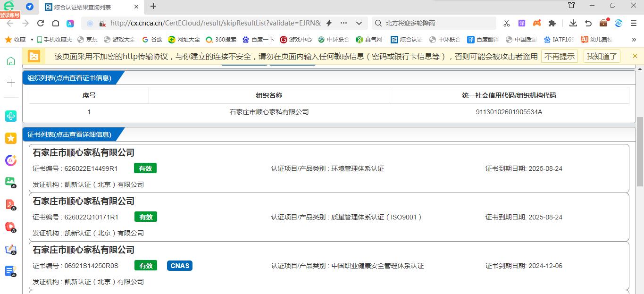644x294 pixels.
Task: Open the 京东 bookmark
Action: pyautogui.click(x=88, y=40)
